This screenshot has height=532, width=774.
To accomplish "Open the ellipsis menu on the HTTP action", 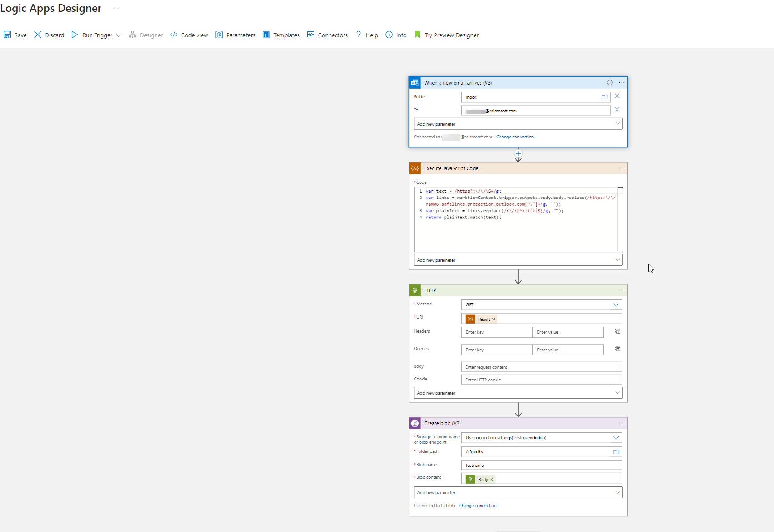I will tap(622, 290).
